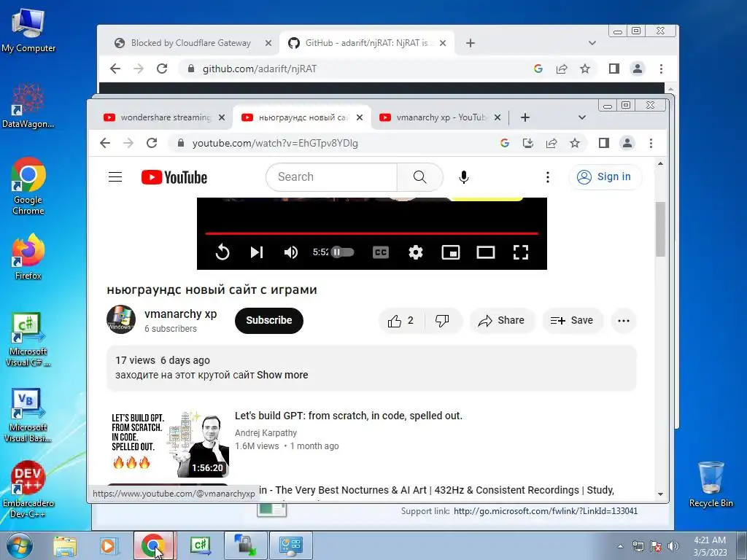747x560 pixels.
Task: Open Let's build GPT video title
Action: click(348, 416)
